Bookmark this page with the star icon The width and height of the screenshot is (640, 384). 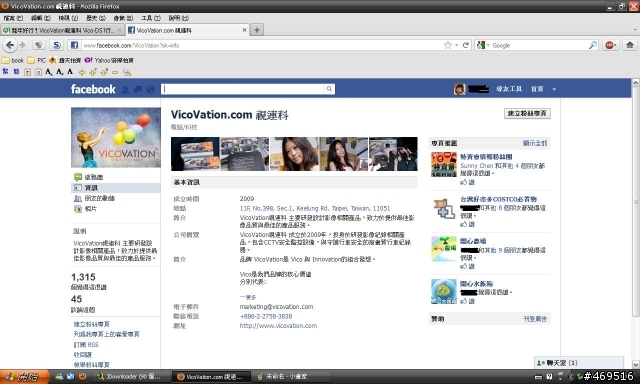448,45
